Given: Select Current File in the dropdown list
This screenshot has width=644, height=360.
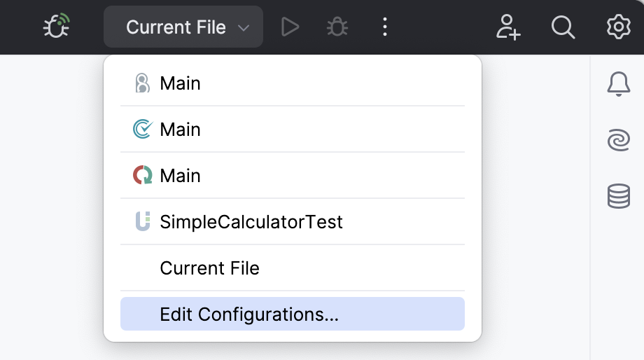Looking at the screenshot, I should point(209,268).
